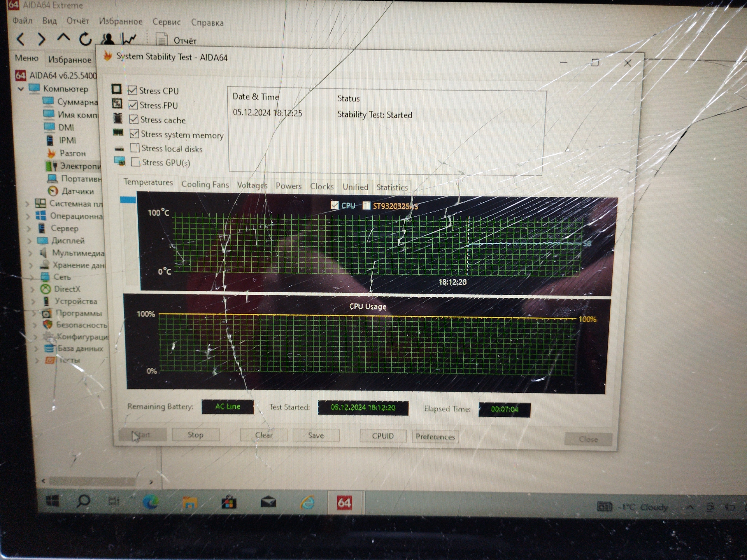
Task: Click the user profile toolbar icon
Action: tap(107, 39)
